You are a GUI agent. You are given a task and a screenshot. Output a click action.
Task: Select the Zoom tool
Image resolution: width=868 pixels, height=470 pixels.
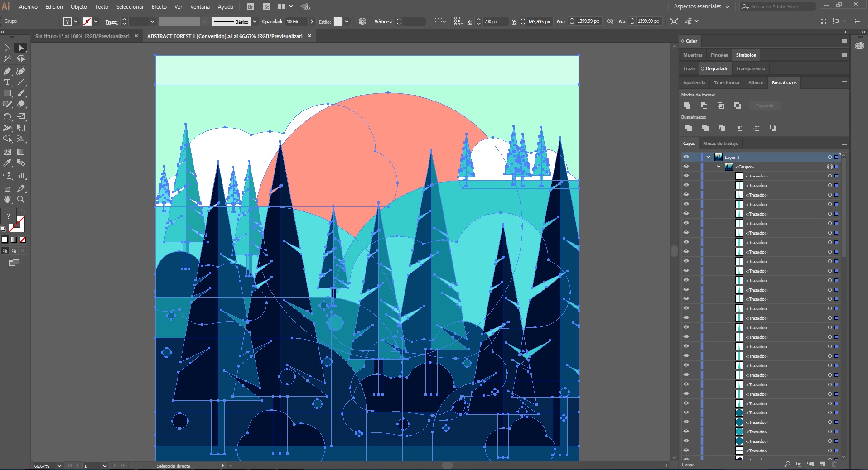[x=21, y=200]
